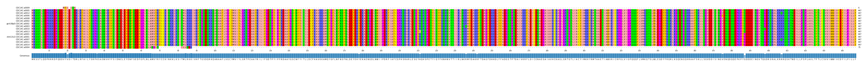Viewport: 868px width, 67px height.
Task: Click length value 447 in CDC14C.a0014 row
Action: coord(860,45)
